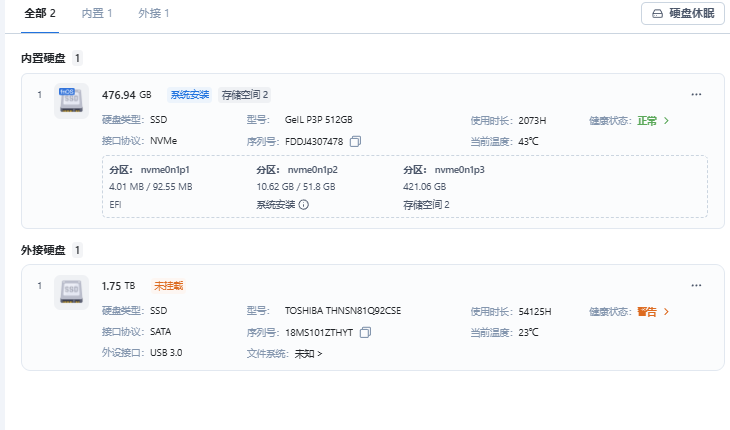The image size is (730, 430).
Task: Switch to the 外接 1 tab
Action: point(154,13)
